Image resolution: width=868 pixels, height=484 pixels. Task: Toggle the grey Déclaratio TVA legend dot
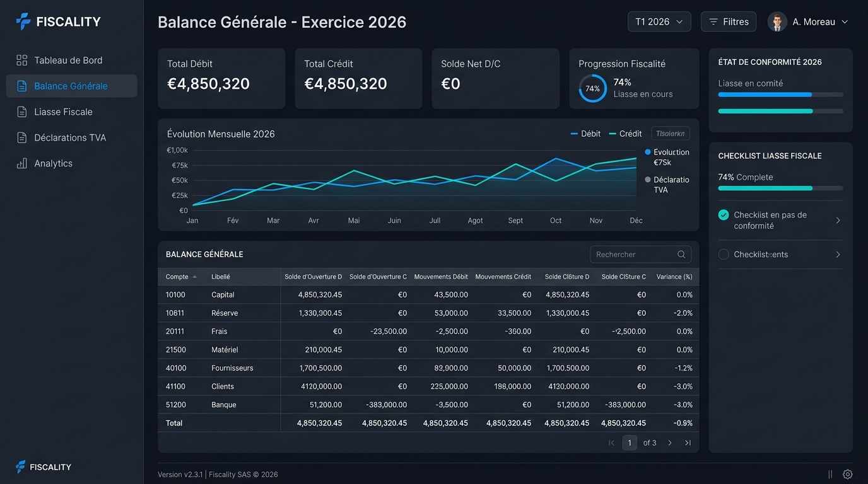click(648, 180)
